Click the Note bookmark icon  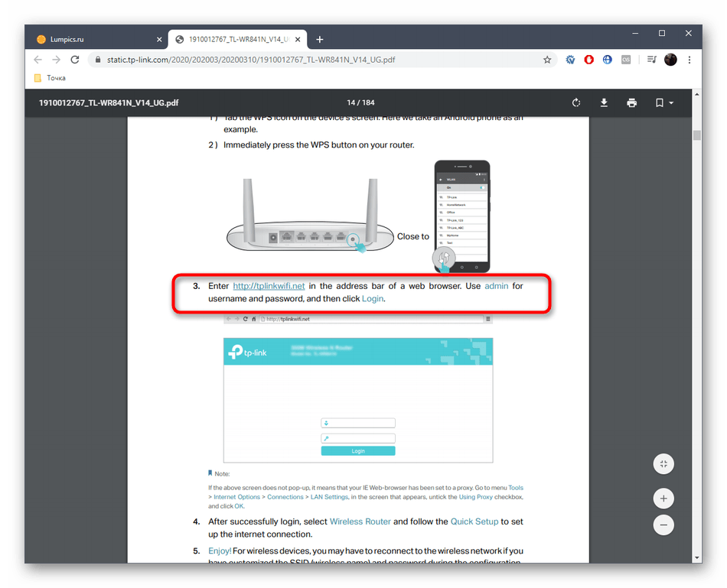210,473
